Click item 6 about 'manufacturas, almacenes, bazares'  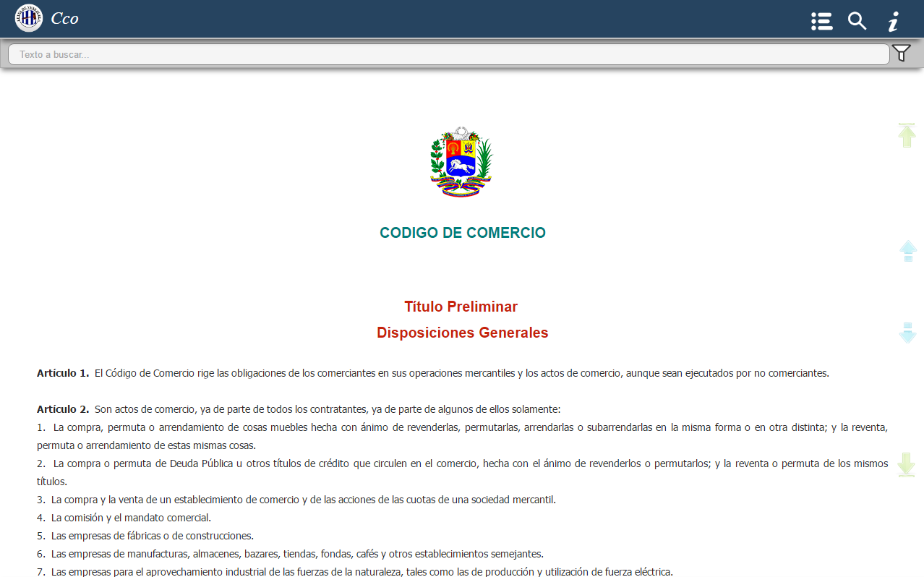(290, 554)
